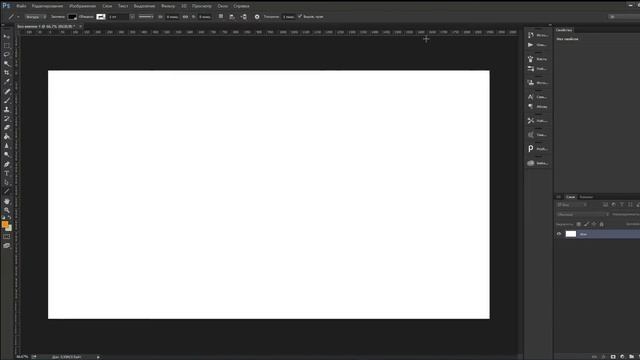Open the line geometry options gear
The width and height of the screenshot is (640, 360).
tap(257, 17)
